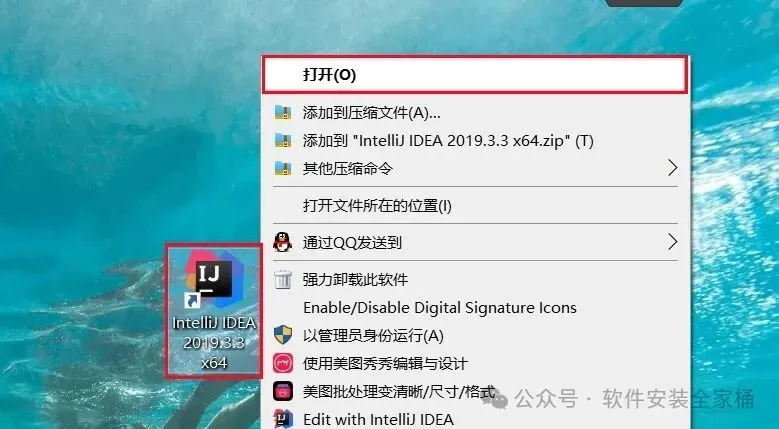Select the IntelliJ IDEA 2019.3.3 desktop shortcut
Screen dimensions: 779x429
coord(214,311)
